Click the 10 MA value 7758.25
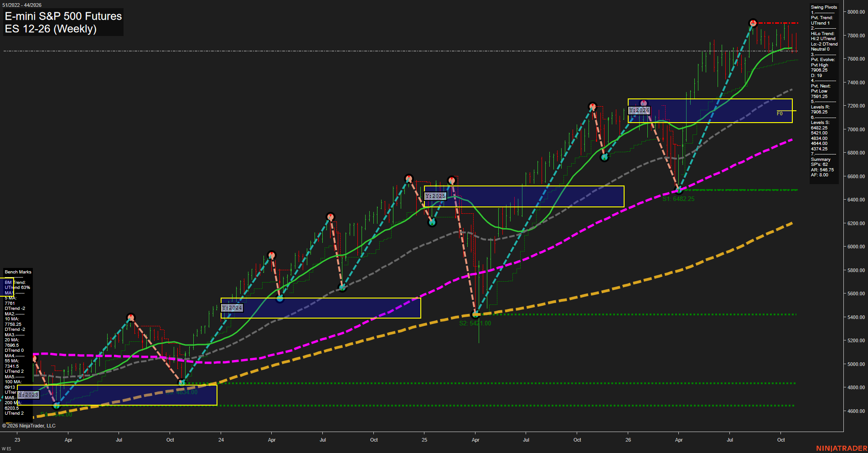This screenshot has height=453, width=868. tap(13, 324)
